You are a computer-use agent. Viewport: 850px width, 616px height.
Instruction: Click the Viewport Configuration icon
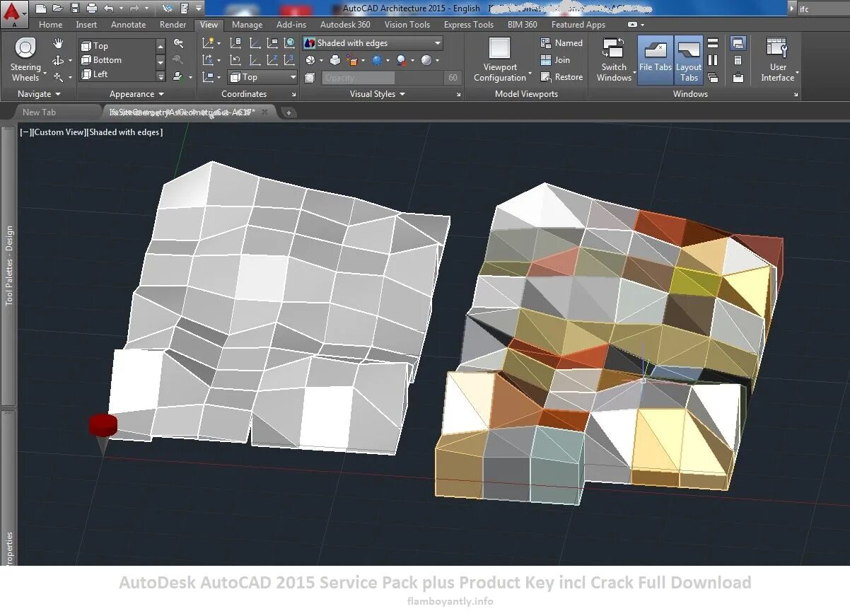[x=500, y=48]
